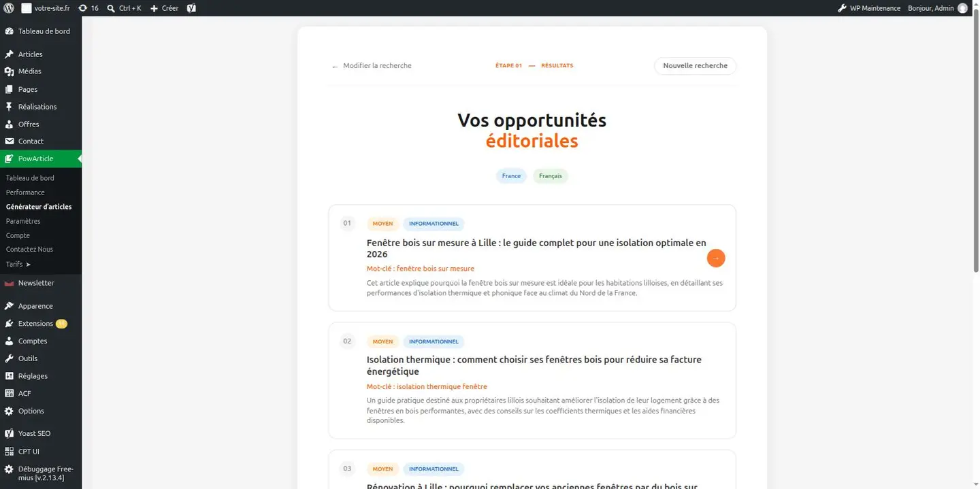Click the Yoast SEO sidebar icon
980x489 pixels.
pos(9,433)
